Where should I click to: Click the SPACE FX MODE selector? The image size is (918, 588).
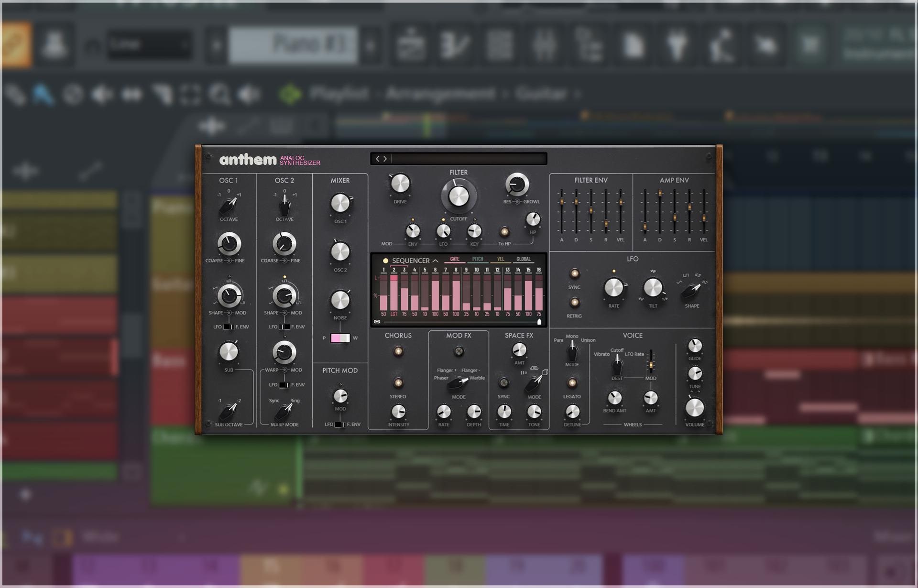click(x=534, y=383)
